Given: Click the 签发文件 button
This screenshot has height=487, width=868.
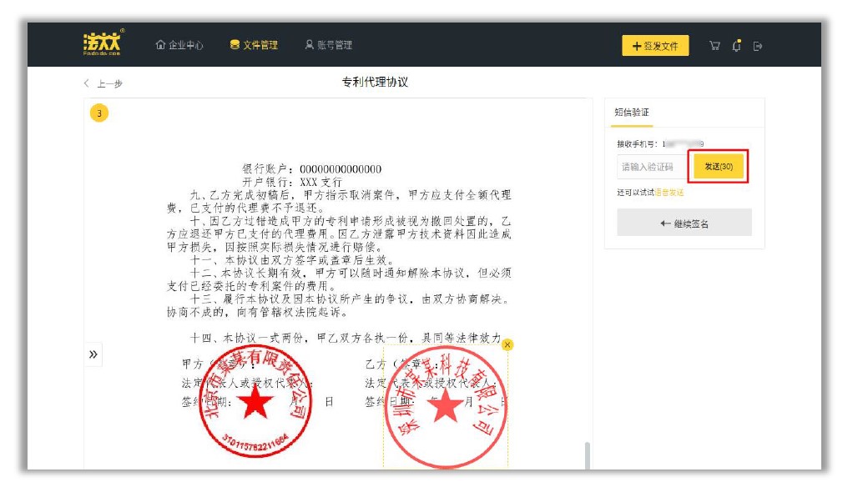Looking at the screenshot, I should (655, 45).
